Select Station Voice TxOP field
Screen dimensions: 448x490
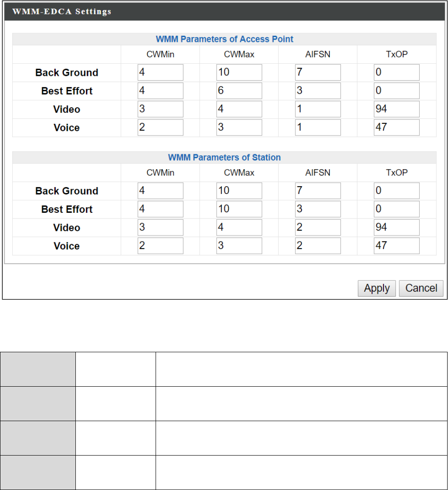pos(397,246)
